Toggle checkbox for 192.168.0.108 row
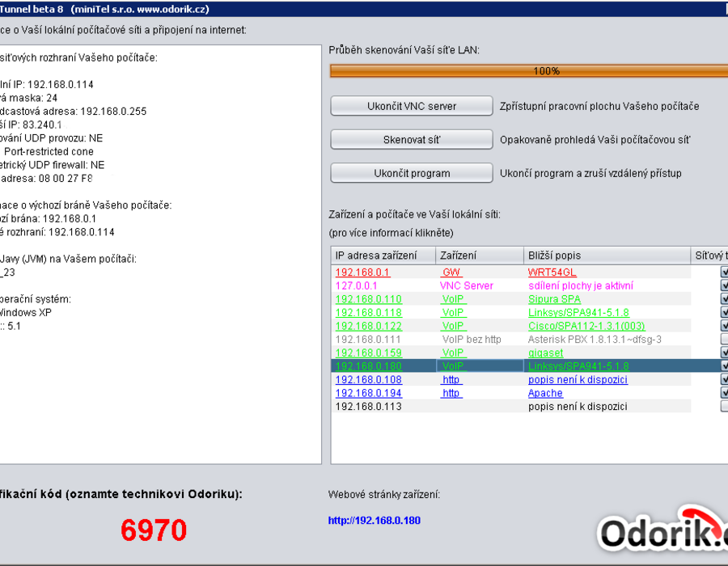This screenshot has height=566, width=728. (x=724, y=379)
